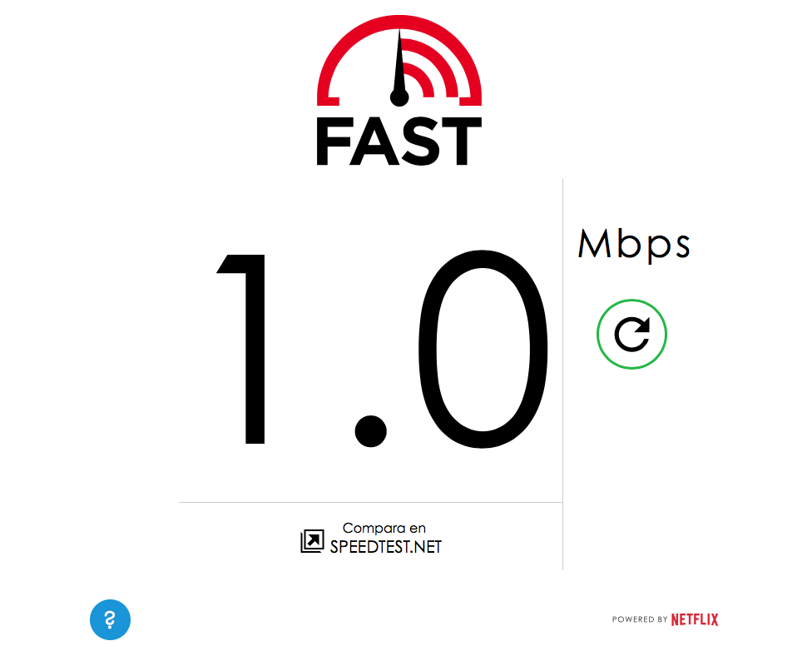Click the red signal arcs inside the gauge
Screen dimensions: 812x646
[x=433, y=70]
